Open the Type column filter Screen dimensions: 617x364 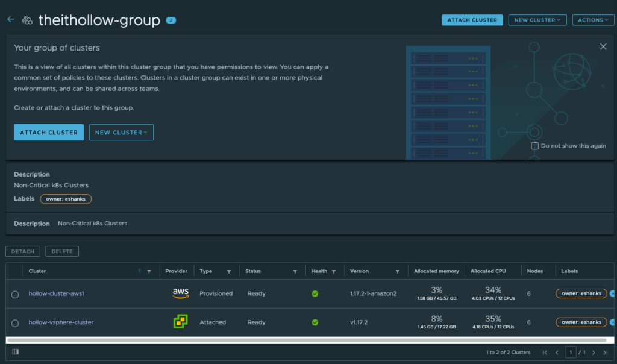[x=229, y=272]
